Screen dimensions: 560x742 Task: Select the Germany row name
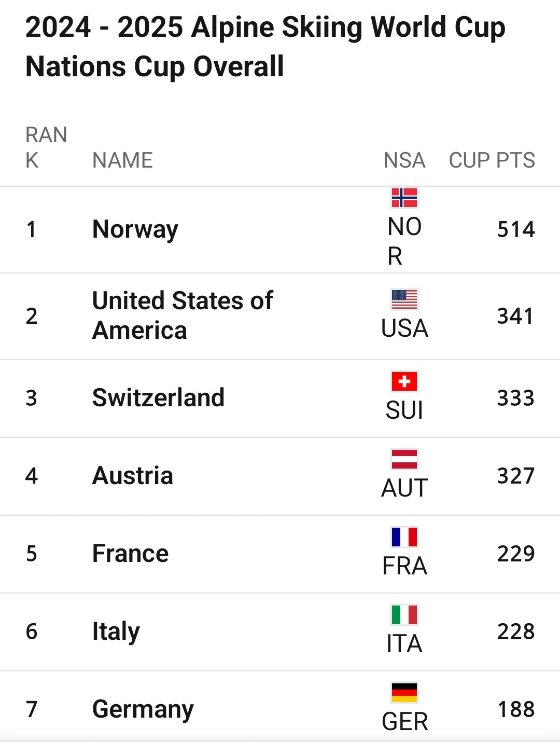(143, 710)
